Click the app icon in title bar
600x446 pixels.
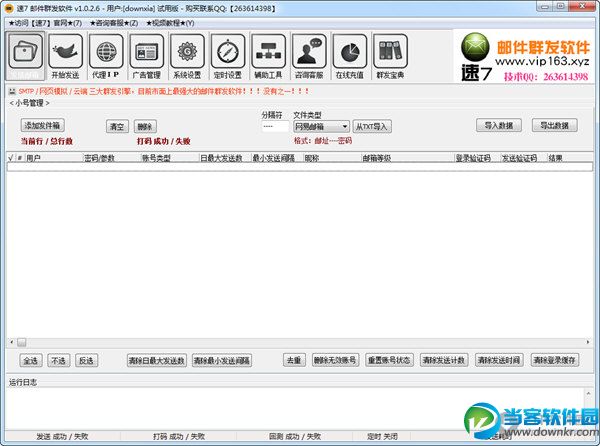(9, 8)
